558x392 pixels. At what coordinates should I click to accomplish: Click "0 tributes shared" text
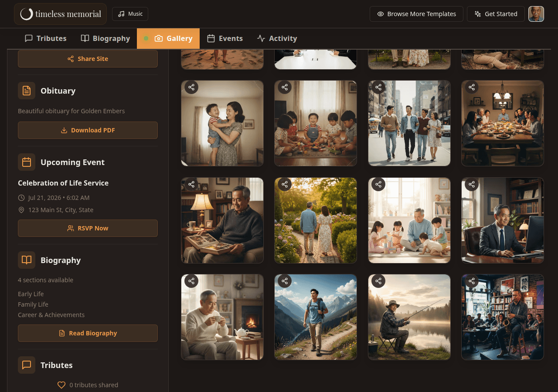[94, 385]
